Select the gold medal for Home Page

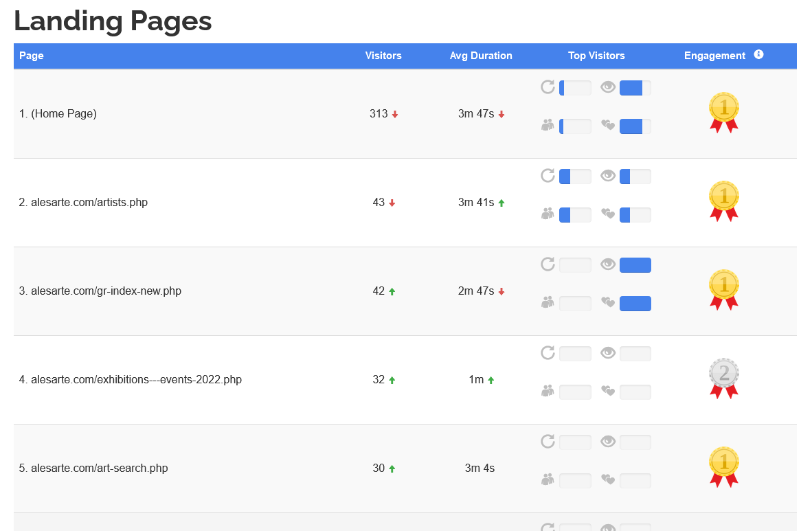click(724, 113)
